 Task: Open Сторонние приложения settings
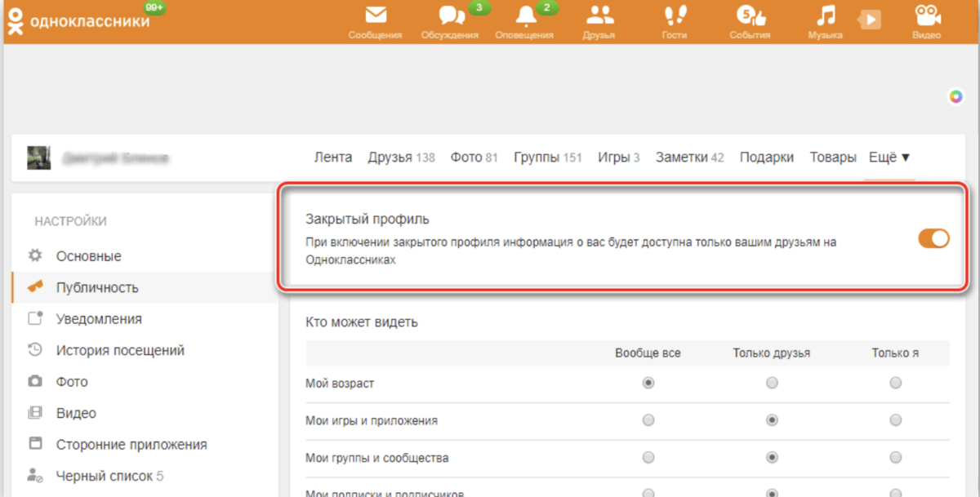click(131, 444)
